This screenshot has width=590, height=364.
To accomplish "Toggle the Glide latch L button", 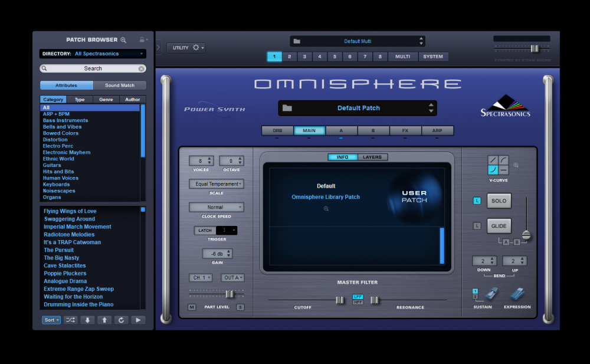I will [477, 226].
